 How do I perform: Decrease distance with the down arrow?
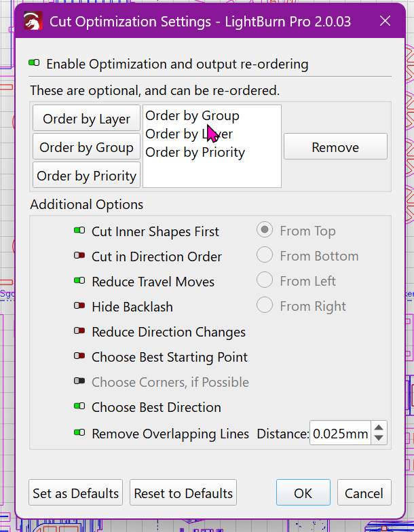pyautogui.click(x=379, y=439)
